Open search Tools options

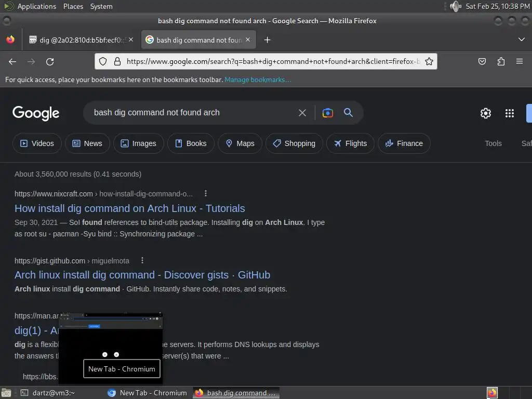click(x=494, y=143)
